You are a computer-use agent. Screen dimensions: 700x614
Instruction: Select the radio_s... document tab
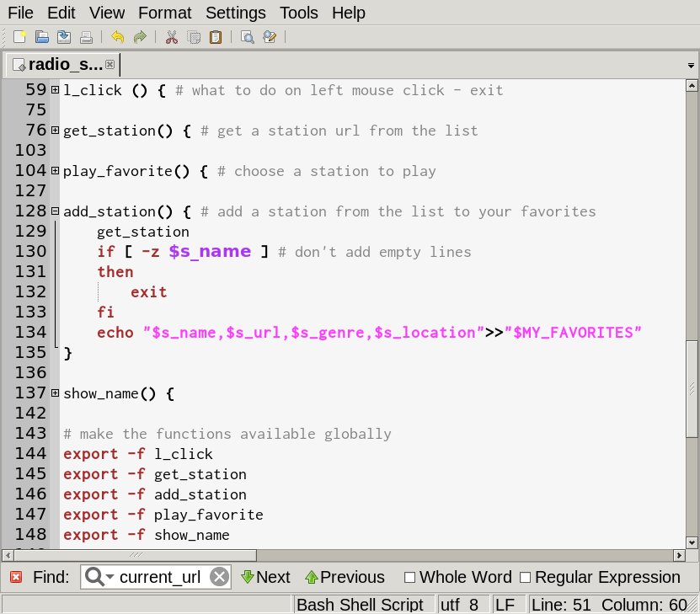coord(62,65)
